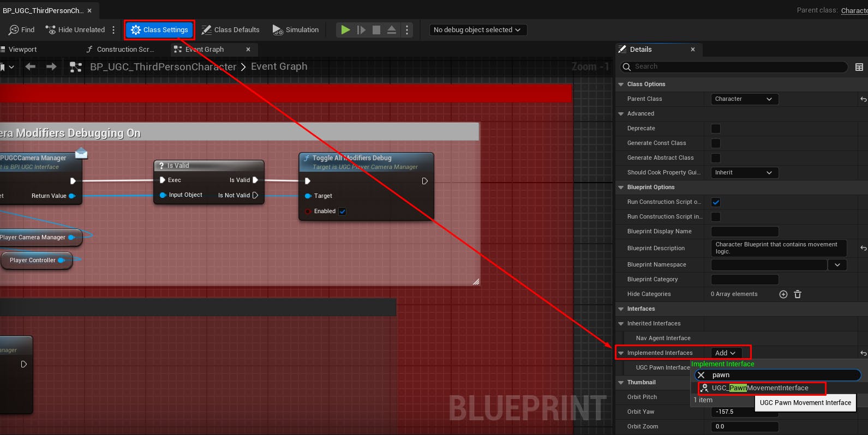Open the debug object selector dropdown

tap(477, 30)
